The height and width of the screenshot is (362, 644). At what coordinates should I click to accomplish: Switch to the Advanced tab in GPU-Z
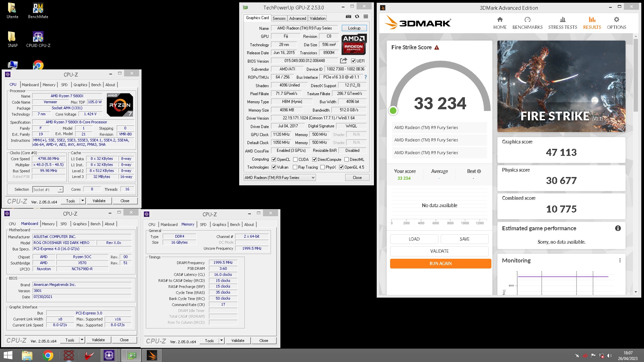[x=298, y=18]
